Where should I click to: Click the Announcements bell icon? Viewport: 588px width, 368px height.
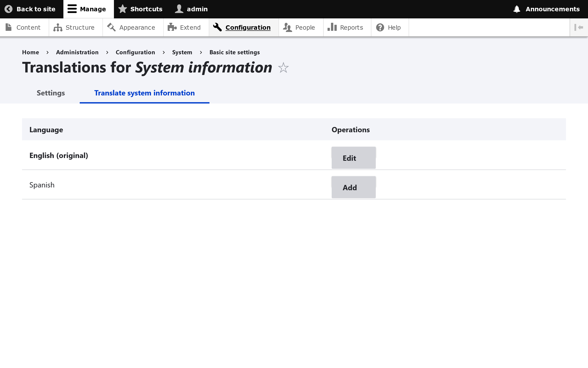click(517, 9)
